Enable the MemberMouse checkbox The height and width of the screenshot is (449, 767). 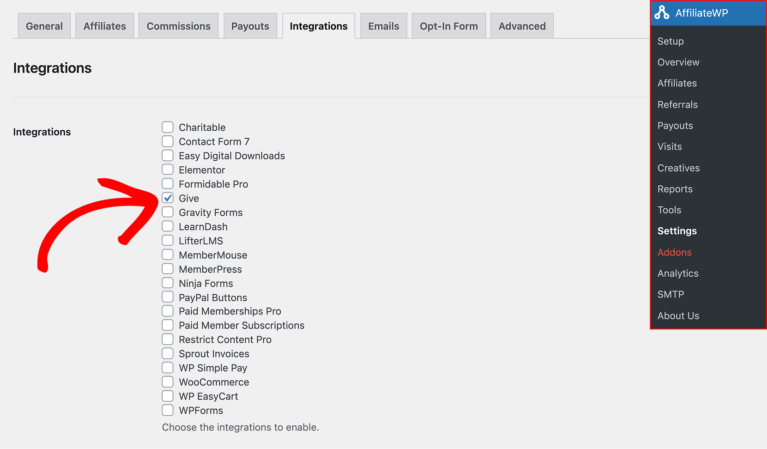coord(168,255)
